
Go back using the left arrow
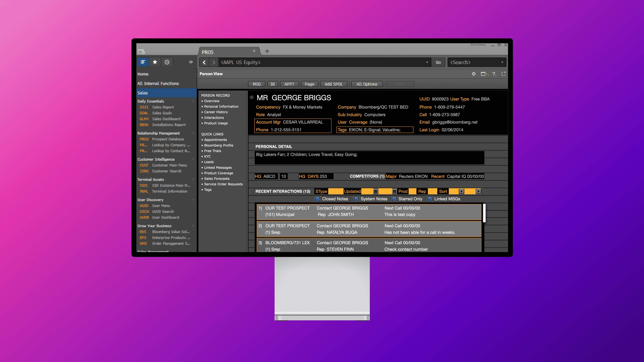204,63
